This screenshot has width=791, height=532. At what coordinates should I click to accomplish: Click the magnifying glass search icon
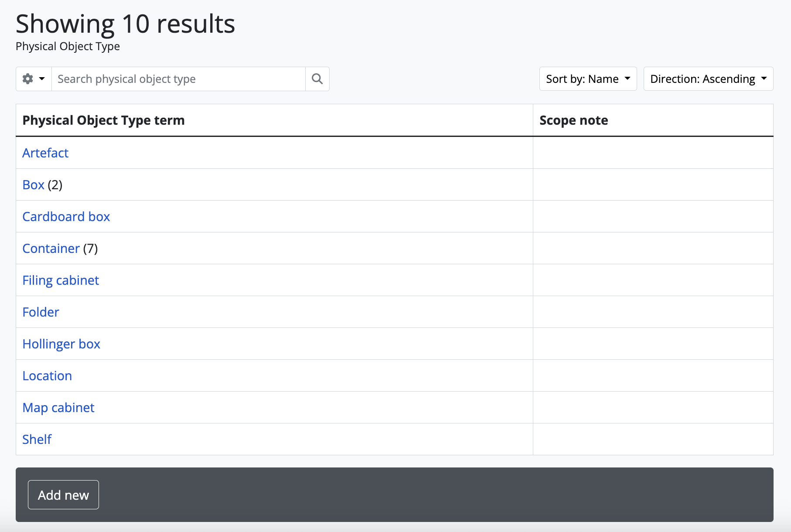point(317,79)
